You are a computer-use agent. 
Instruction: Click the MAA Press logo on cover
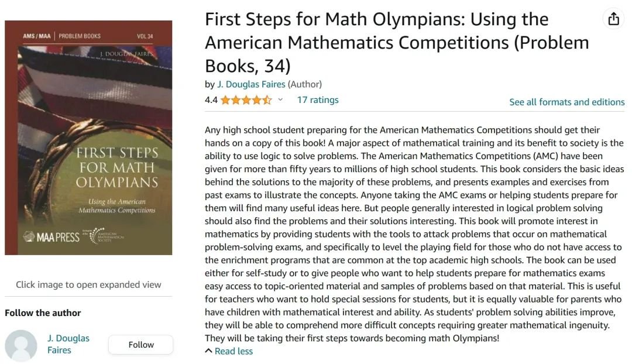tap(51, 236)
